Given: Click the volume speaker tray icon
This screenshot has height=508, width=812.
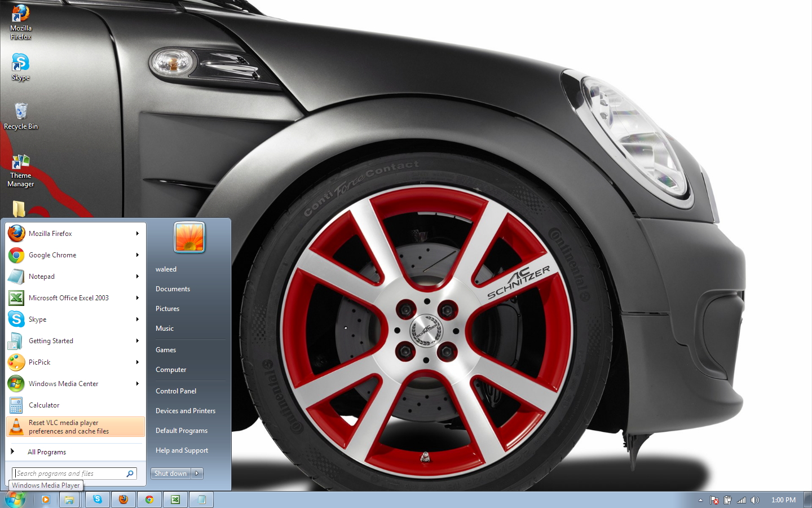Looking at the screenshot, I should pyautogui.click(x=755, y=500).
